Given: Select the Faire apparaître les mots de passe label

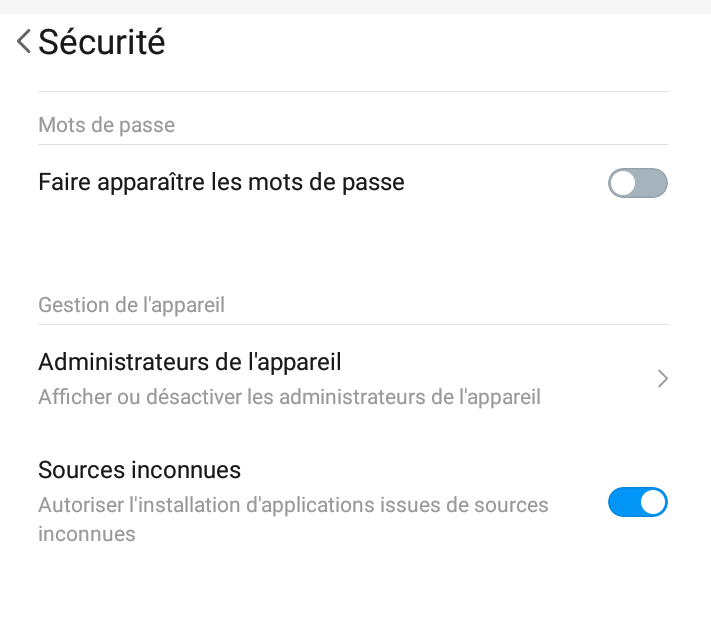Looking at the screenshot, I should (221, 183).
